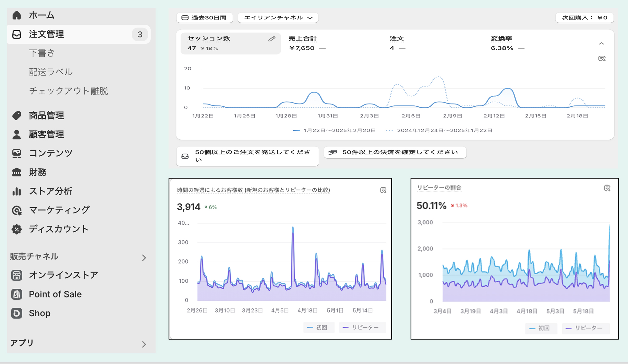The image size is (628, 364).
Task: Click the 次回購入：¥0 button
Action: [584, 18]
